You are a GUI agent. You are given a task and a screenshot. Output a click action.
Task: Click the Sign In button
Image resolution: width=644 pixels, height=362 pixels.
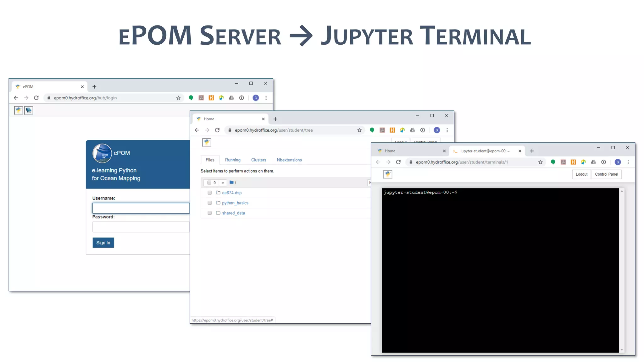(103, 243)
